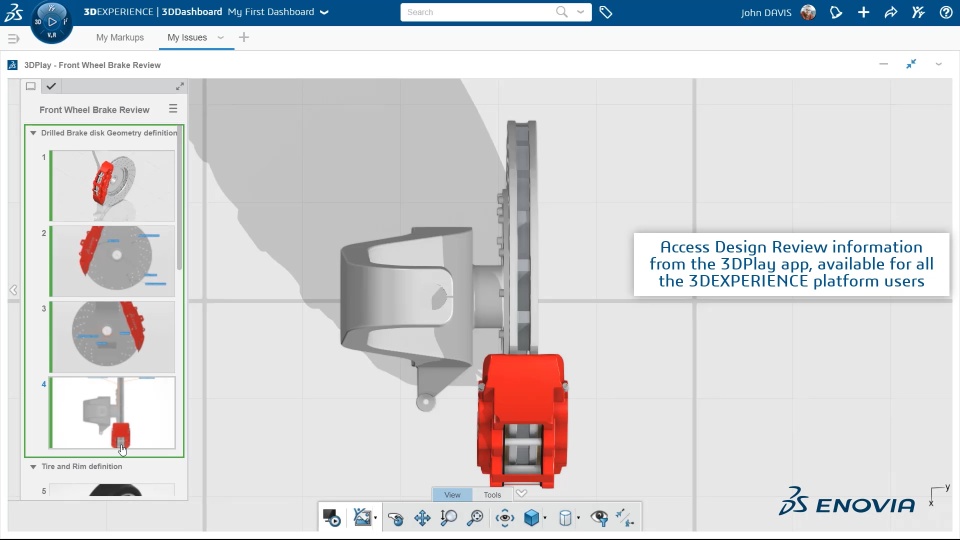Select slide 3 thumbnail
Viewport: 960px width, 540px height.
tap(112, 337)
